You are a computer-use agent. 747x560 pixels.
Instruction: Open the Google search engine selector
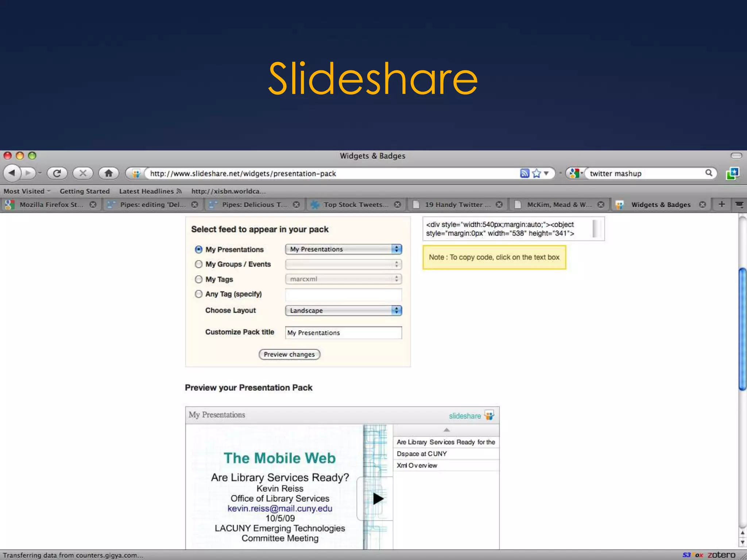[x=576, y=174]
